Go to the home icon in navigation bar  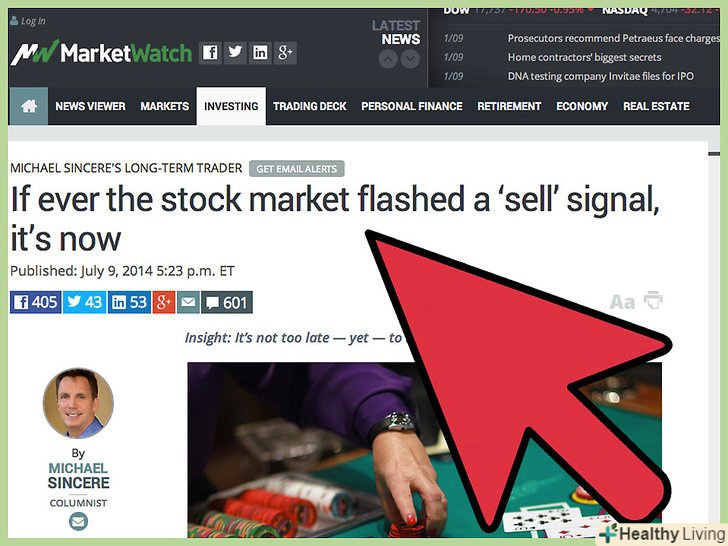point(29,106)
